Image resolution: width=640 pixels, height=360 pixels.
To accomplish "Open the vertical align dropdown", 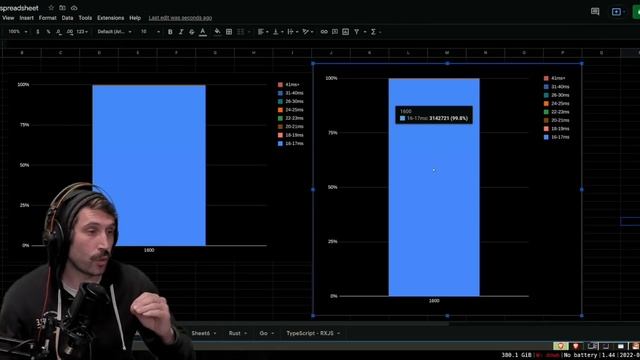I will 278,31.
